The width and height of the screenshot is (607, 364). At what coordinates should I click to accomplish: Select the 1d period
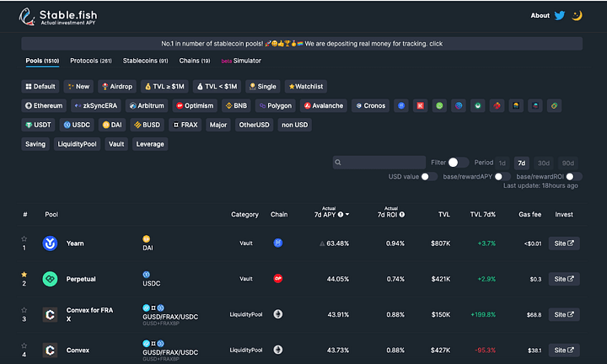point(502,163)
